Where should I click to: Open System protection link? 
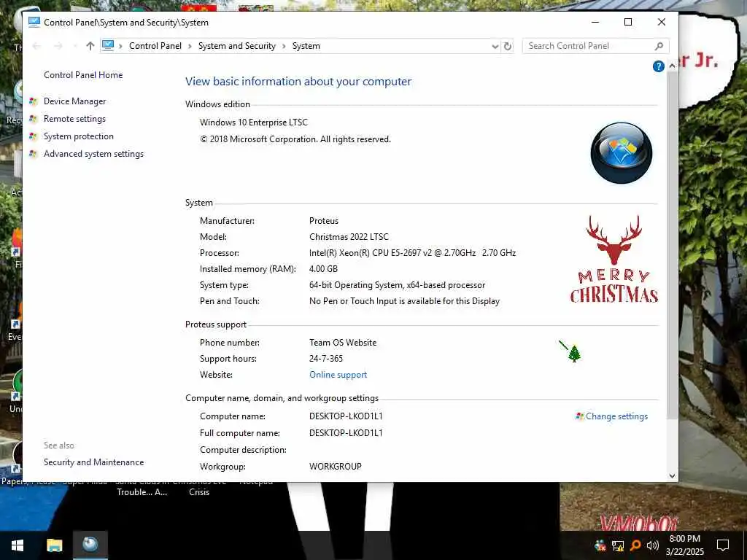point(79,136)
